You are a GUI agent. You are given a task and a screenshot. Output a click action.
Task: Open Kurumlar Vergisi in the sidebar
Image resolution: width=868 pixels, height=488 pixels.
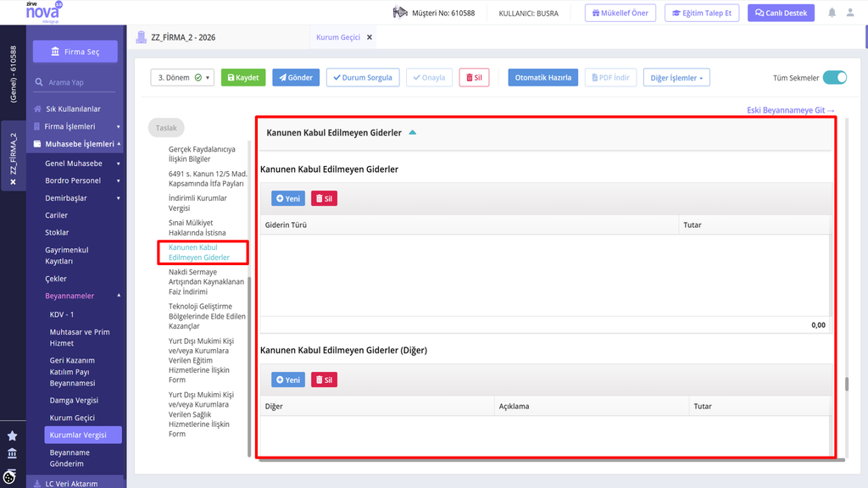(83, 435)
